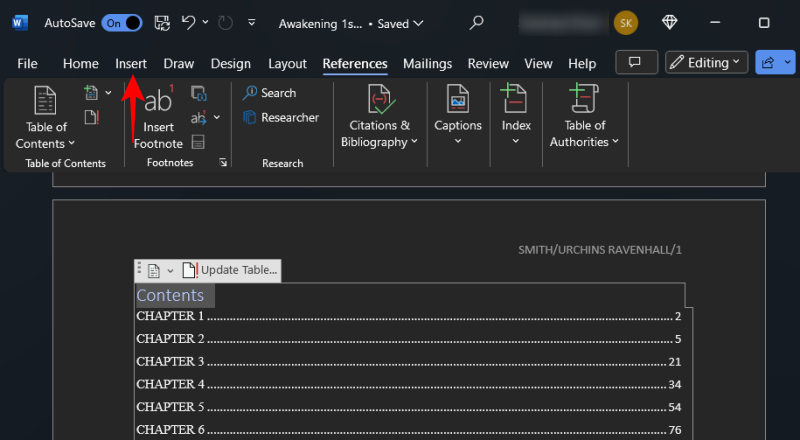Save the document using the save icon
Screen dimensions: 800x440
[162, 21]
